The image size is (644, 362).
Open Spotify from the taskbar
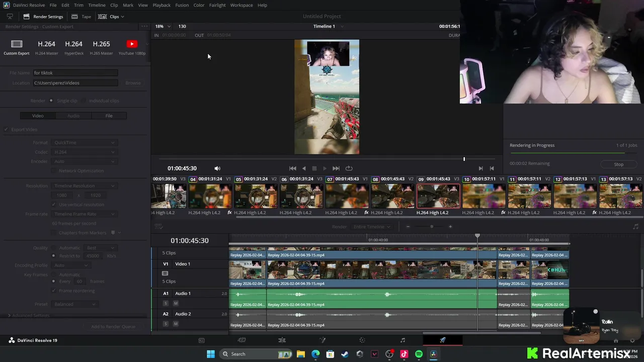(x=419, y=354)
